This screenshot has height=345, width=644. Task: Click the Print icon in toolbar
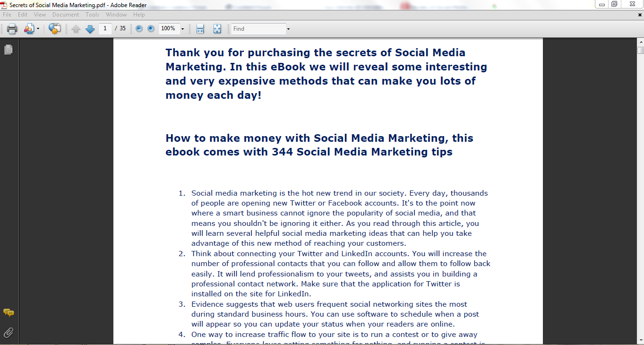coord(12,29)
